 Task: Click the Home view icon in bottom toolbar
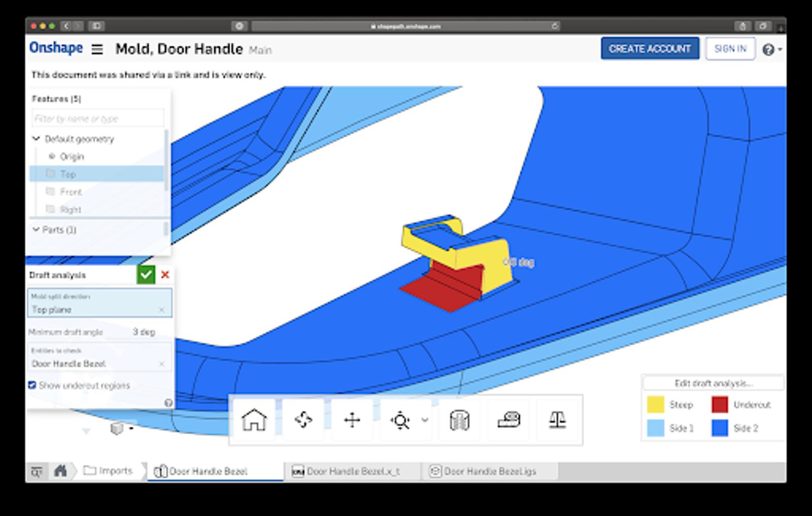click(254, 420)
